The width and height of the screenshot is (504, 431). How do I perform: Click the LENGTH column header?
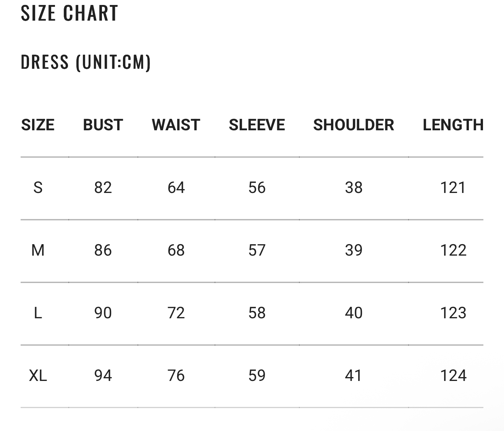(453, 125)
